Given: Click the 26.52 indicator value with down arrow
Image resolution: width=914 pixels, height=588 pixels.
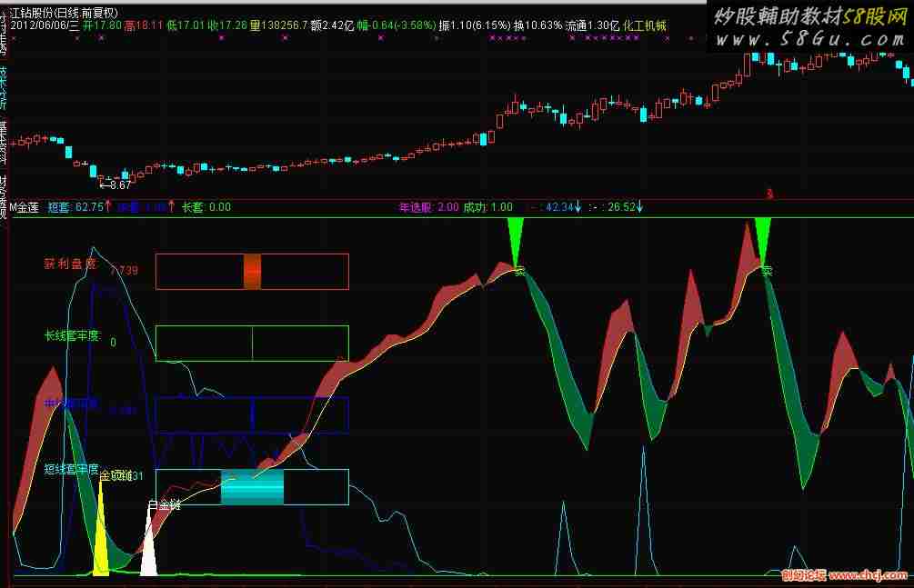Looking at the screenshot, I should [625, 207].
